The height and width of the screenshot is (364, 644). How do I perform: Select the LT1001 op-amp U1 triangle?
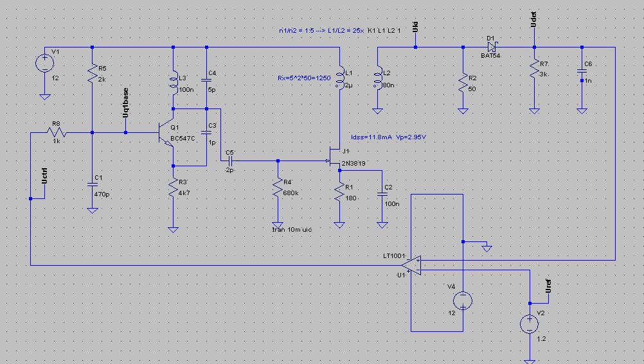(x=412, y=265)
